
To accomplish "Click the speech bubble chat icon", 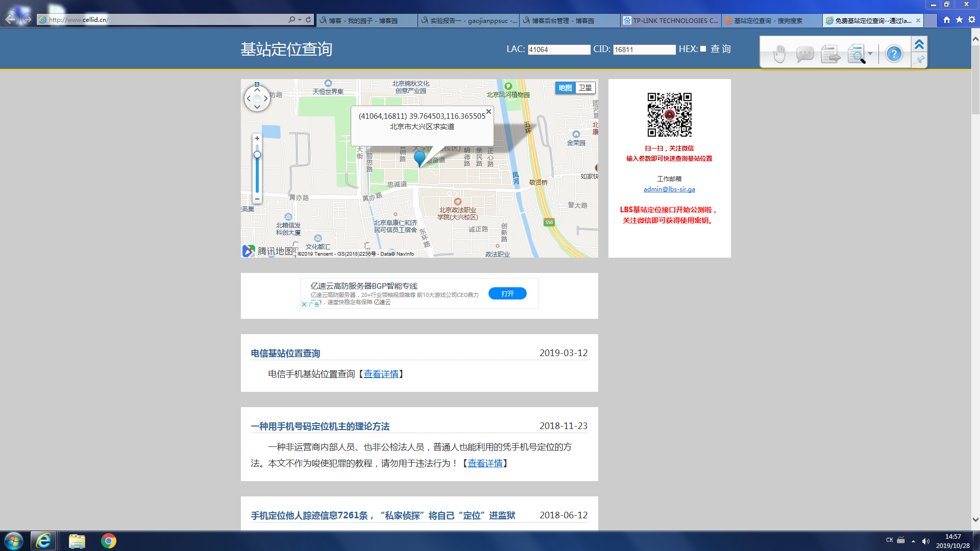I will tap(805, 54).
